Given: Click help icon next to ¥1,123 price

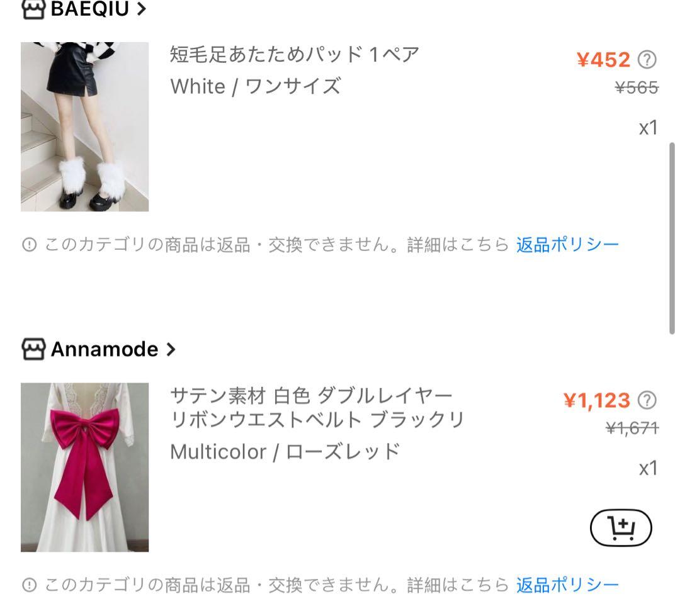Looking at the screenshot, I should 647,400.
